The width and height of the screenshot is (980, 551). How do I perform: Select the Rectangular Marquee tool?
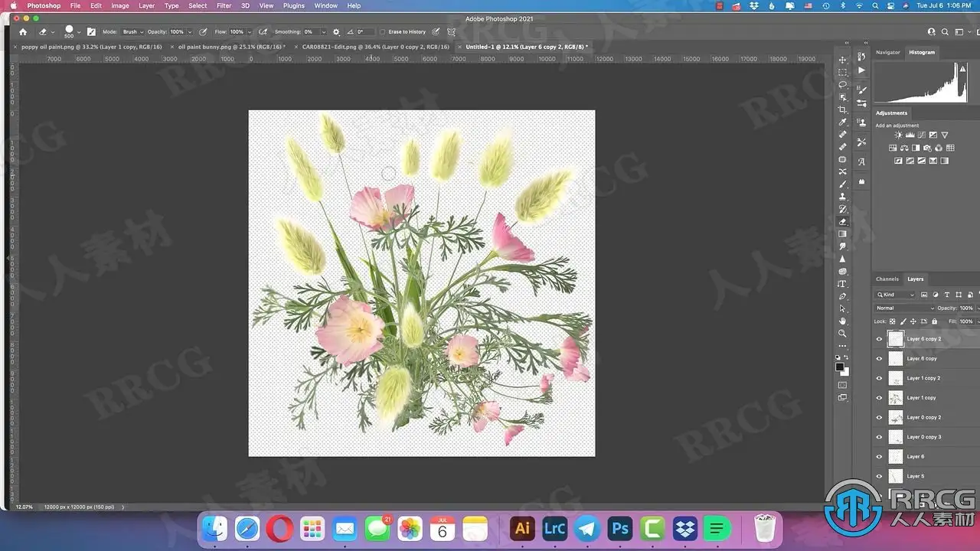[843, 72]
